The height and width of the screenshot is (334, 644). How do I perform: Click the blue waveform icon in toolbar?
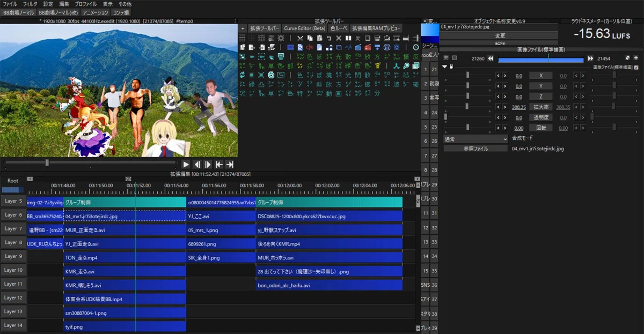[348, 47]
